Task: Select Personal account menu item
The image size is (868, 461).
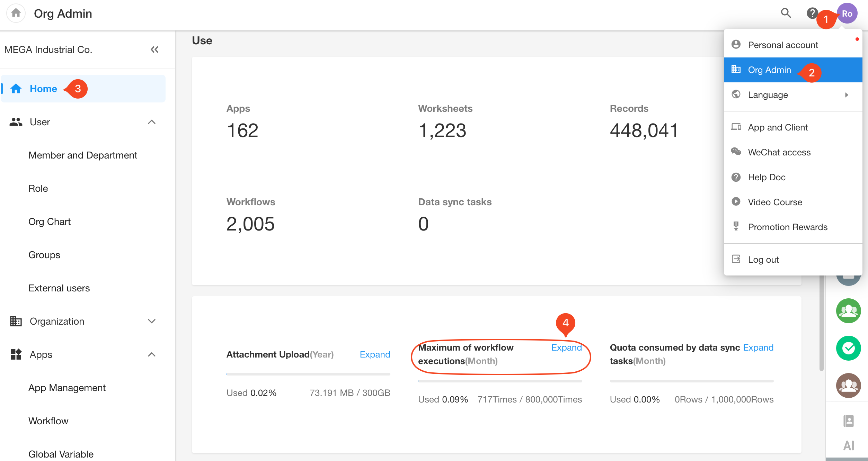Action: point(783,45)
